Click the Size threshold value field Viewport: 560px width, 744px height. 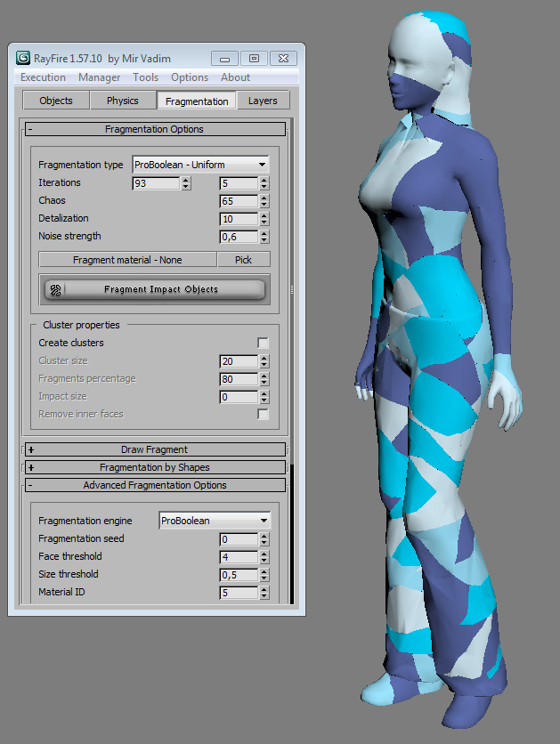[239, 575]
